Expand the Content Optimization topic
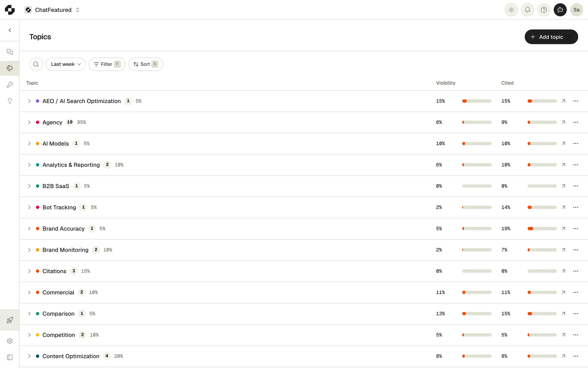 click(29, 356)
